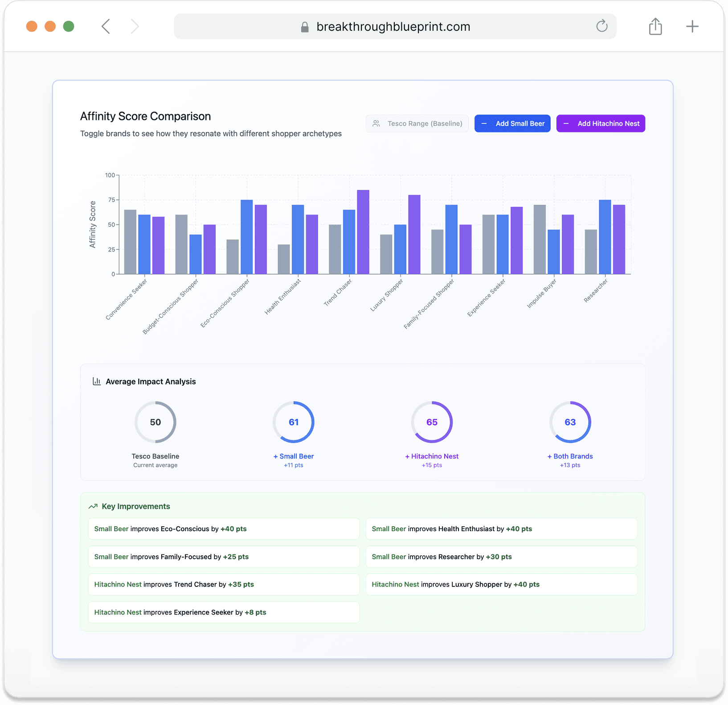Click the 'Affinity Score Comparison' heading
The width and height of the screenshot is (728, 705).
(x=145, y=116)
